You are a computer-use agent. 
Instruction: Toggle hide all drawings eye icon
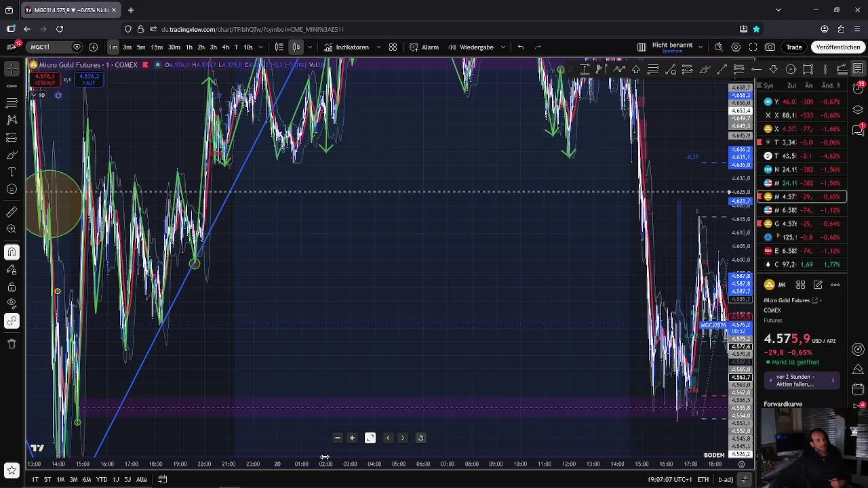(x=12, y=304)
